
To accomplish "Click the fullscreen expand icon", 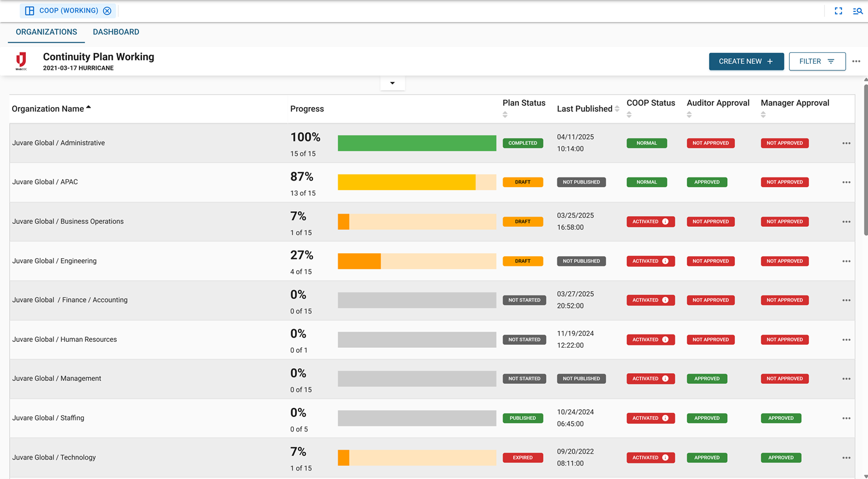I will tap(838, 11).
